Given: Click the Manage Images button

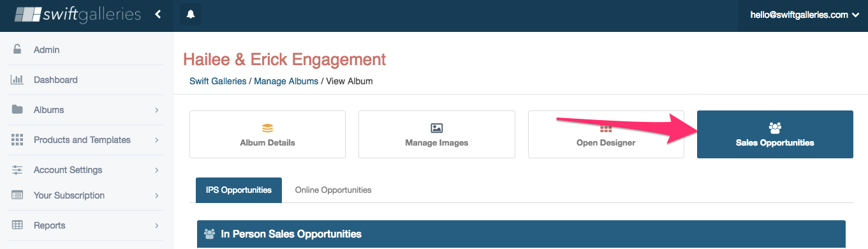Looking at the screenshot, I should pyautogui.click(x=437, y=135).
